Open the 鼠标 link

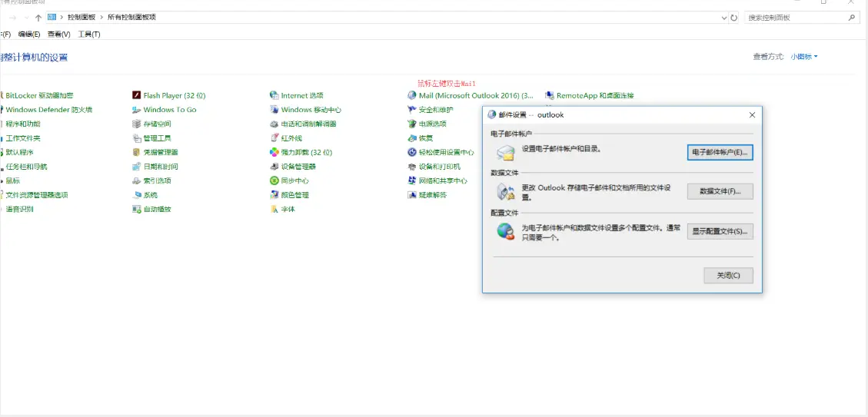(x=13, y=180)
